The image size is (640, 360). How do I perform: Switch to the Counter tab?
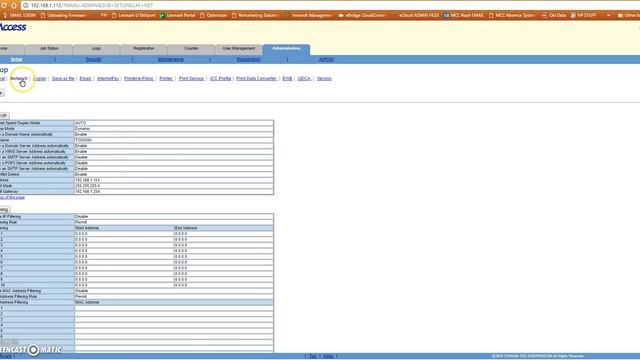pyautogui.click(x=191, y=49)
